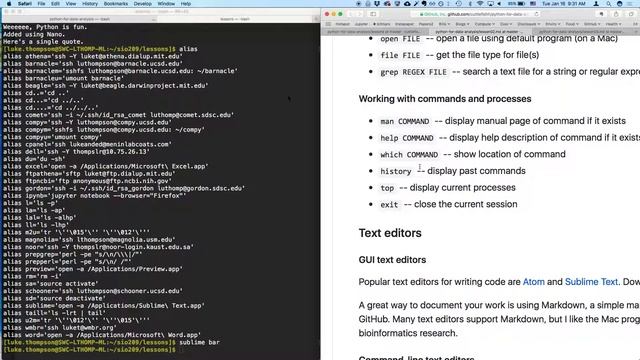Go back in Safari
Image resolution: width=640 pixels, height=360 pixels.
pos(350,14)
